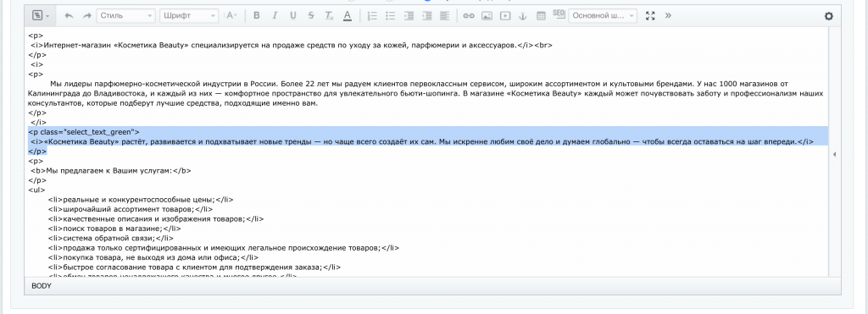
Task: Click the '«Косметика Beauty» растёт, развивается' line
Action: pos(422,141)
